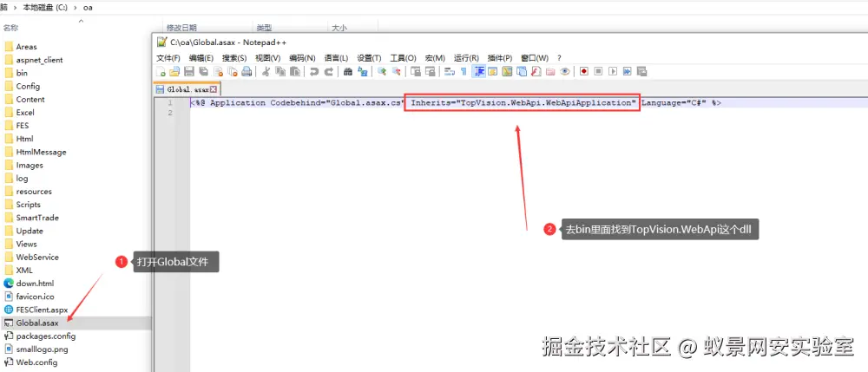Open the 设置(T) menu
Image resolution: width=868 pixels, height=372 pixels.
[369, 58]
